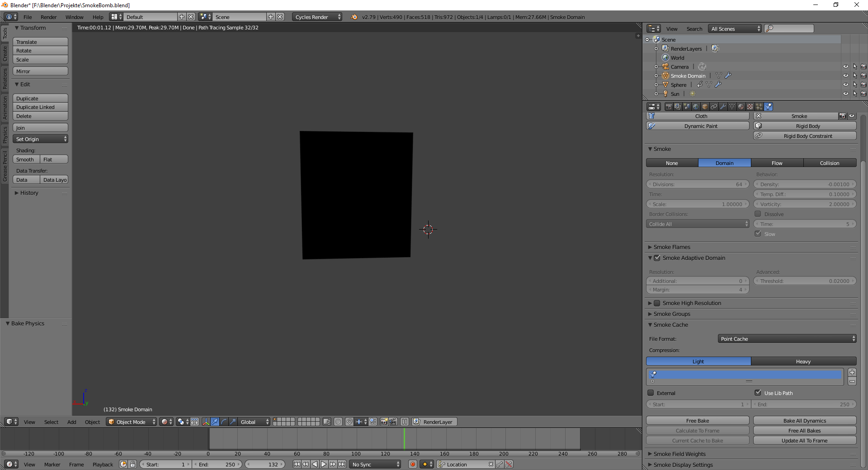The image size is (868, 470).
Task: Click the Sun lamp data icon in outliner
Action: [692, 94]
